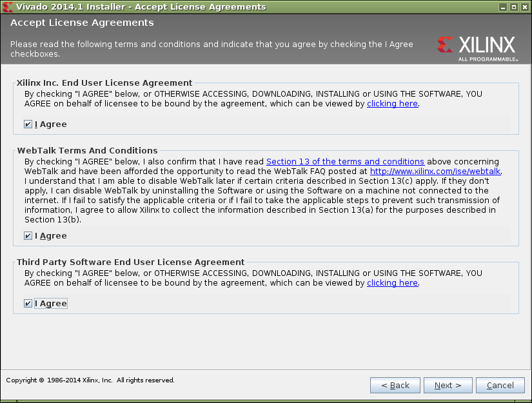The image size is (532, 403).
Task: Click Vivado installer title bar icon
Action: [x=8, y=7]
